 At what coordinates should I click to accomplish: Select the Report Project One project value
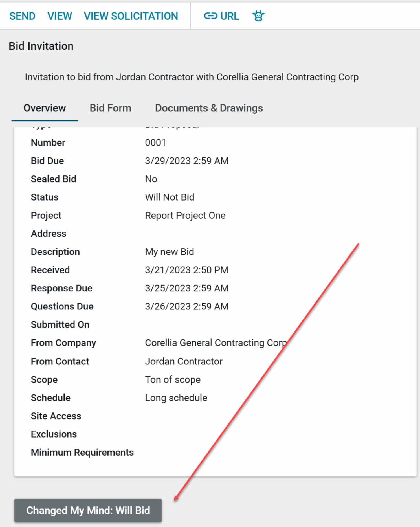coord(185,216)
